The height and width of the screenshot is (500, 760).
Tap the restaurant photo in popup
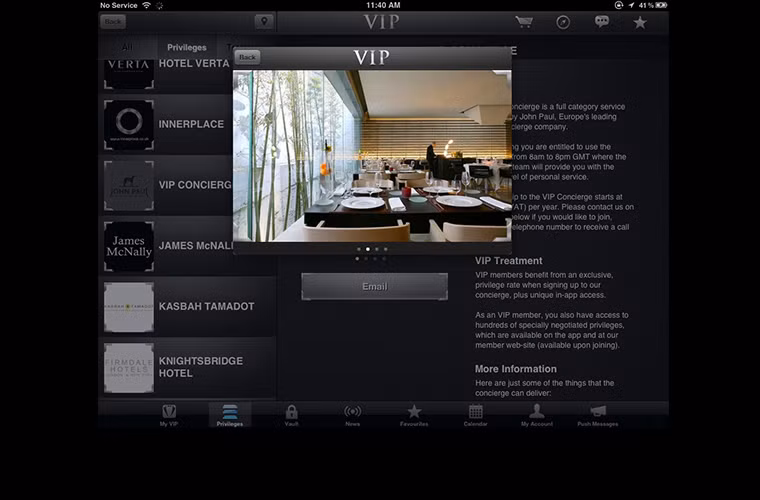click(372, 156)
